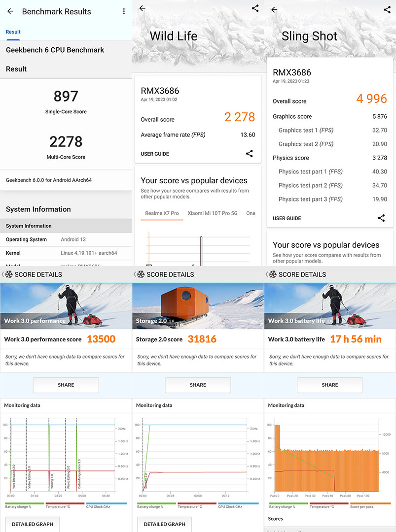Open DETAILED GRAPH for Work 3.0 performance
396x532 pixels.
(33, 524)
